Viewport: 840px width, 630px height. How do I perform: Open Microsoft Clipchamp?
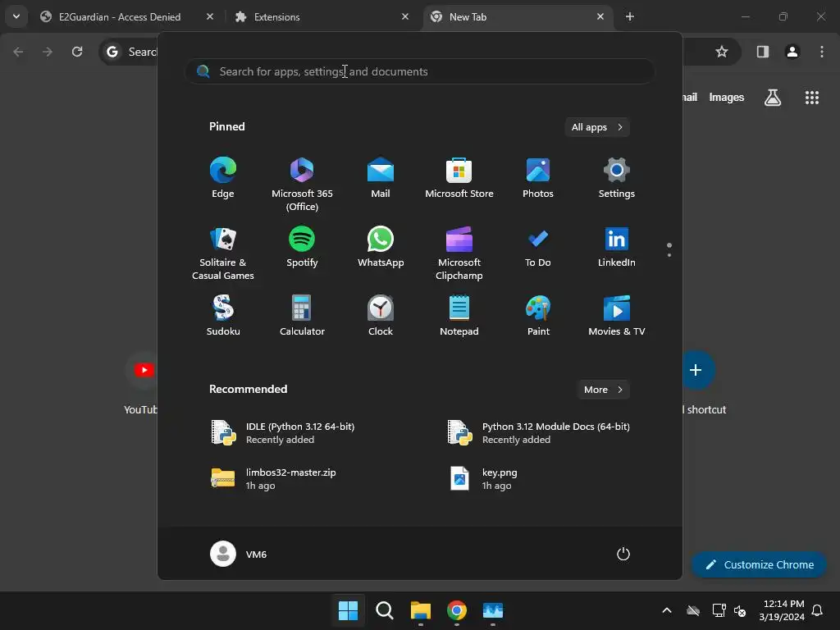point(459,253)
